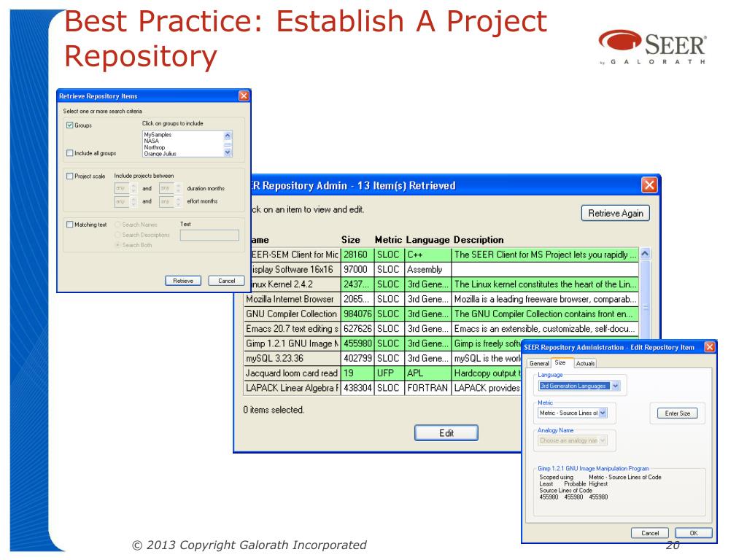Choose Northrop in groups list

155,147
